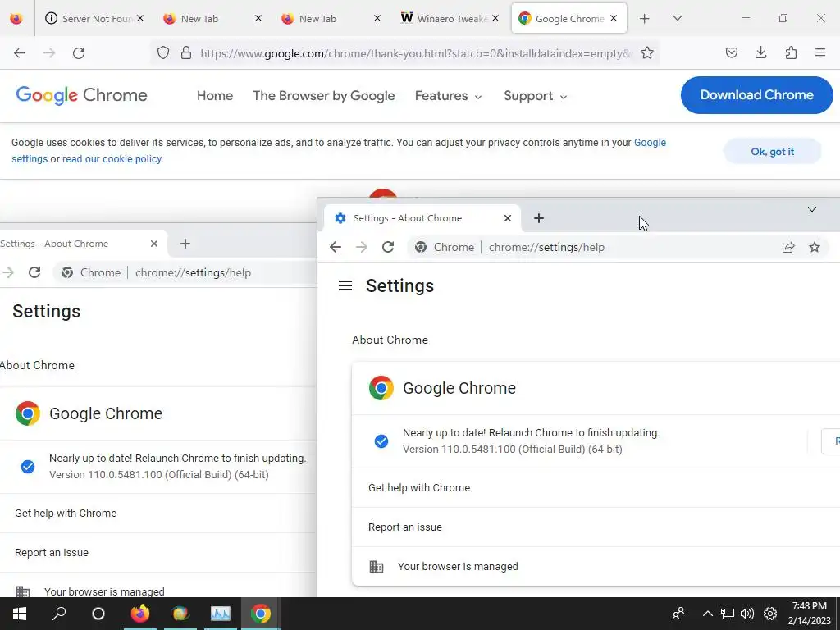The width and height of the screenshot is (840, 630).
Task: Expand the Support dropdown menu
Action: (x=535, y=96)
